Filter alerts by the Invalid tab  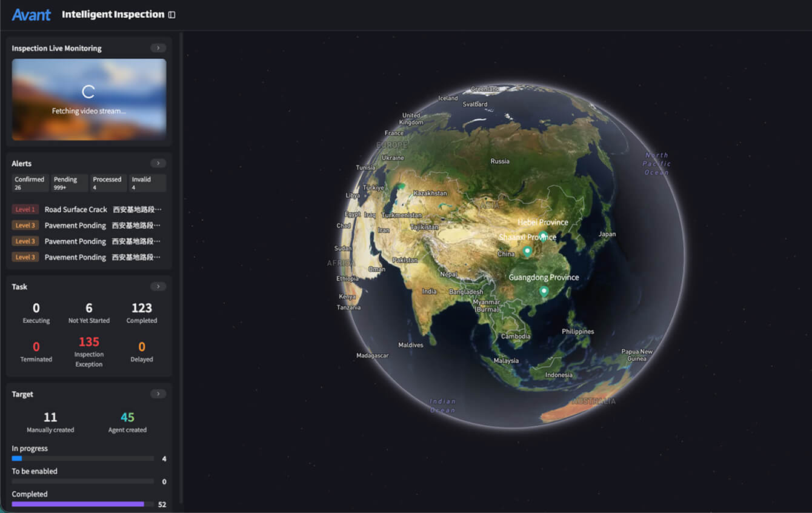(147, 183)
